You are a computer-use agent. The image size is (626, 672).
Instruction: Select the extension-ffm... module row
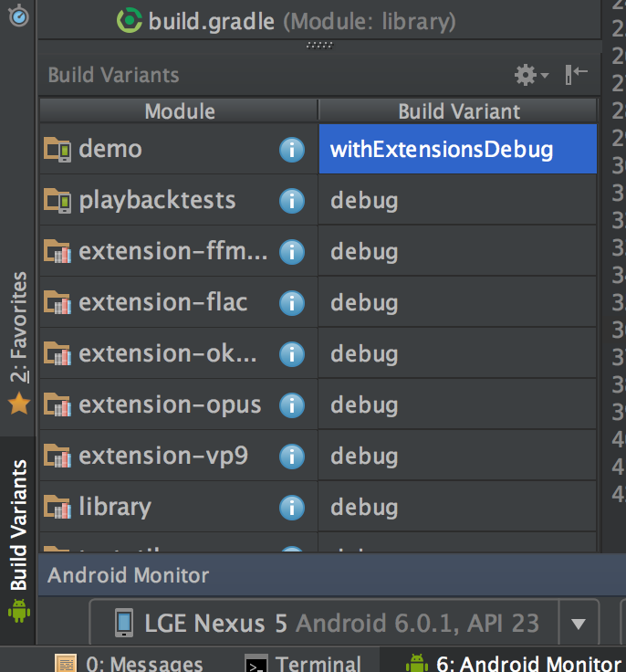coord(179,251)
